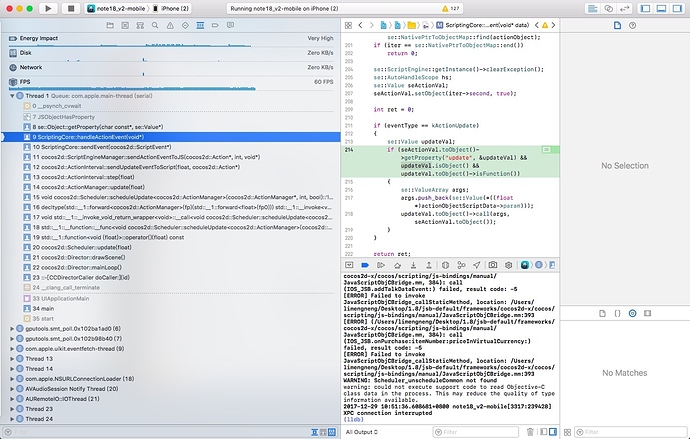Expand gputools.smt_poll.0x102b98b40 (7) thread
690x439 pixels.
pyautogui.click(x=12, y=339)
